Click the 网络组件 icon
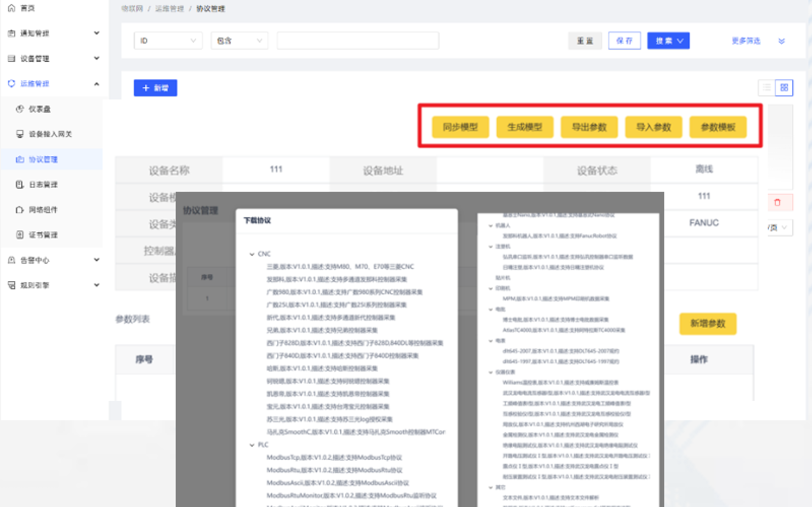This screenshot has height=507, width=812. coord(20,210)
